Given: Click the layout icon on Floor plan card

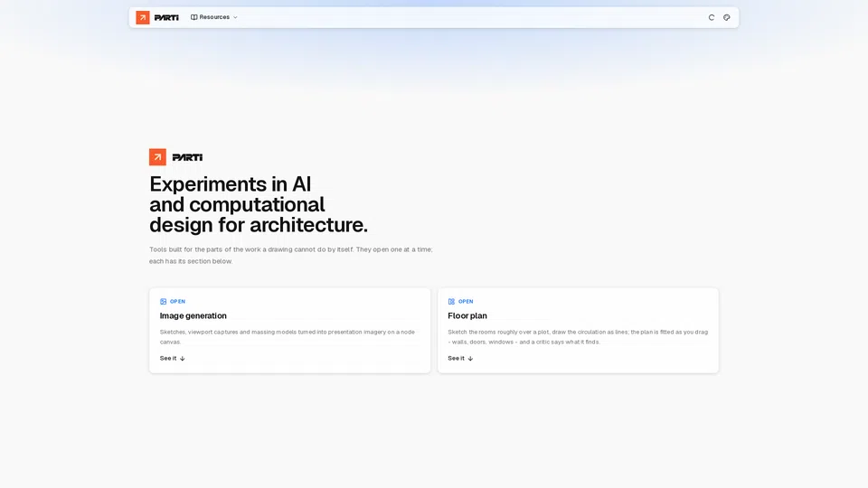Looking at the screenshot, I should pos(451,302).
